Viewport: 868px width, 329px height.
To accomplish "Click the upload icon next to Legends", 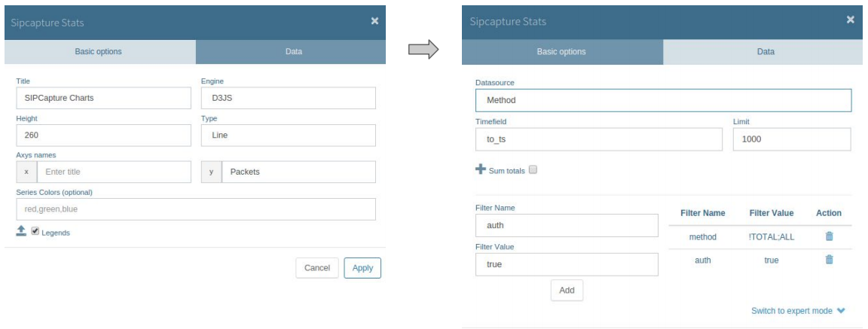I will pyautogui.click(x=21, y=231).
